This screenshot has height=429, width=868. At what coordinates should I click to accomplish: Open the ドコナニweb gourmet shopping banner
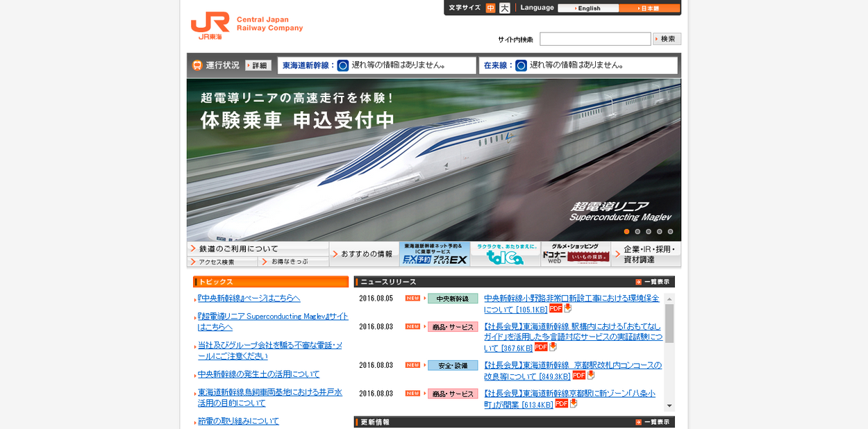pos(576,254)
